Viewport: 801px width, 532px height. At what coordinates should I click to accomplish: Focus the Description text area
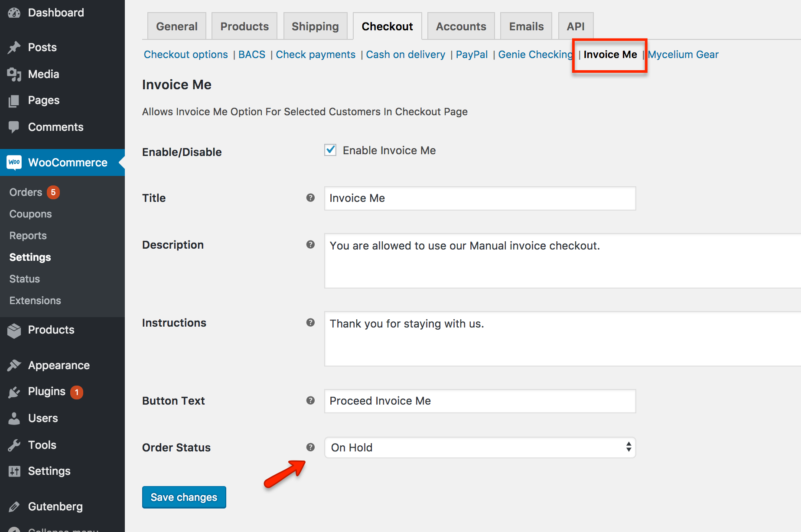click(x=562, y=261)
